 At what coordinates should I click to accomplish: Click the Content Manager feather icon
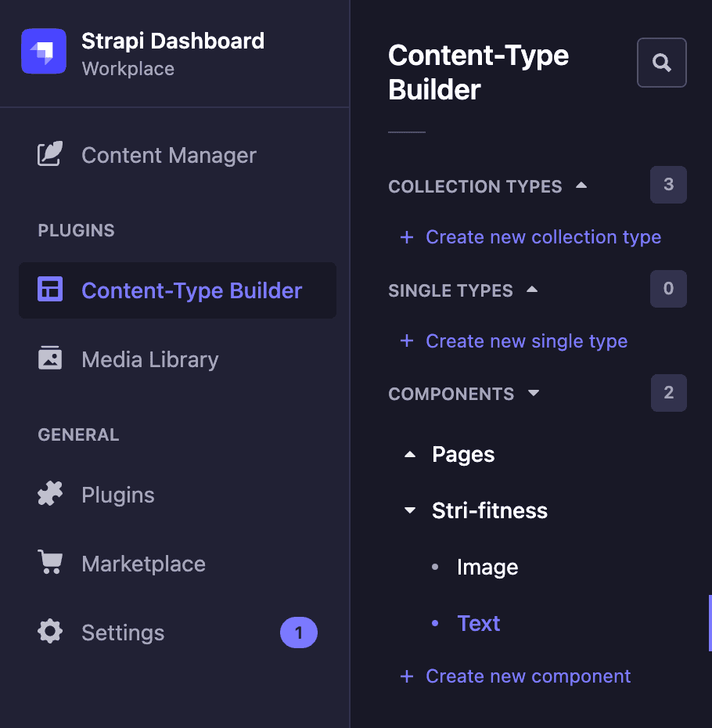[49, 153]
